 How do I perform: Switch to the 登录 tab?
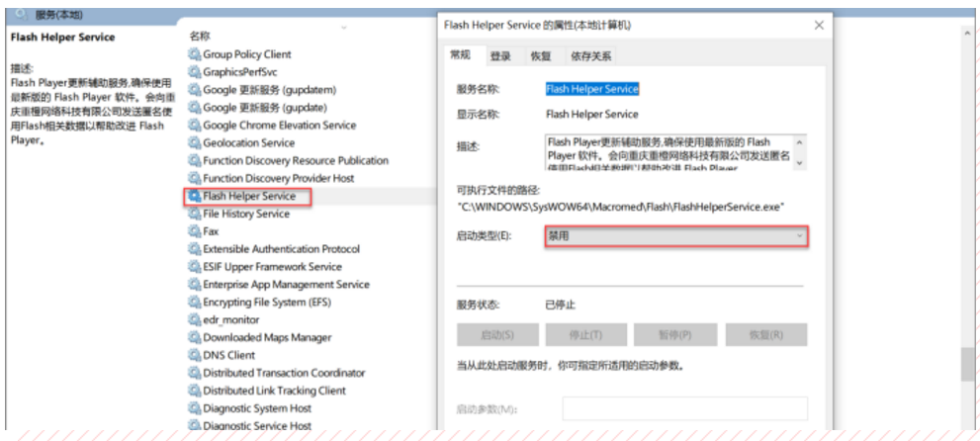point(500,56)
